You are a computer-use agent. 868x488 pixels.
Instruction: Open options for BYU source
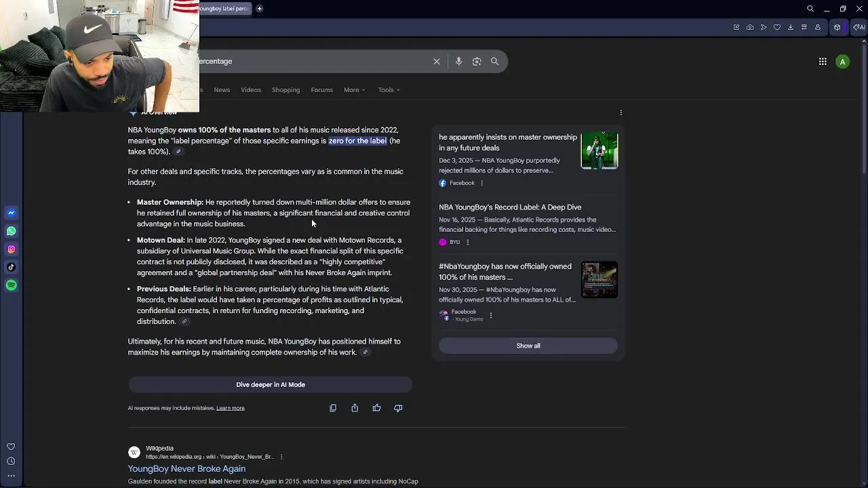(x=467, y=242)
